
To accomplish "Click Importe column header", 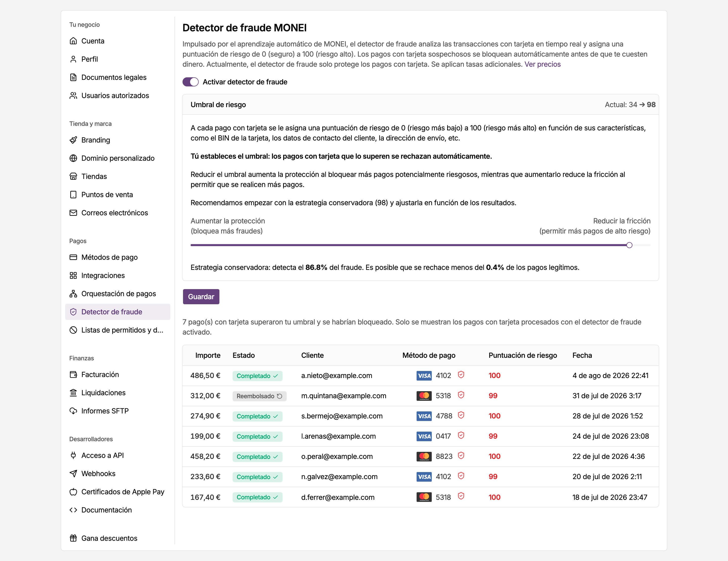I will point(208,356).
